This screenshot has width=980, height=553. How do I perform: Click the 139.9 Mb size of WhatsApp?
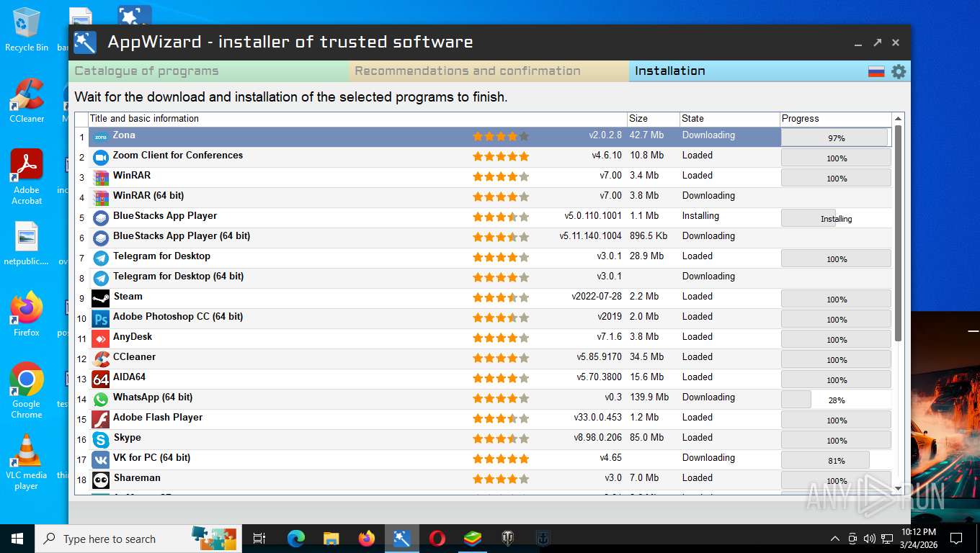tap(649, 397)
